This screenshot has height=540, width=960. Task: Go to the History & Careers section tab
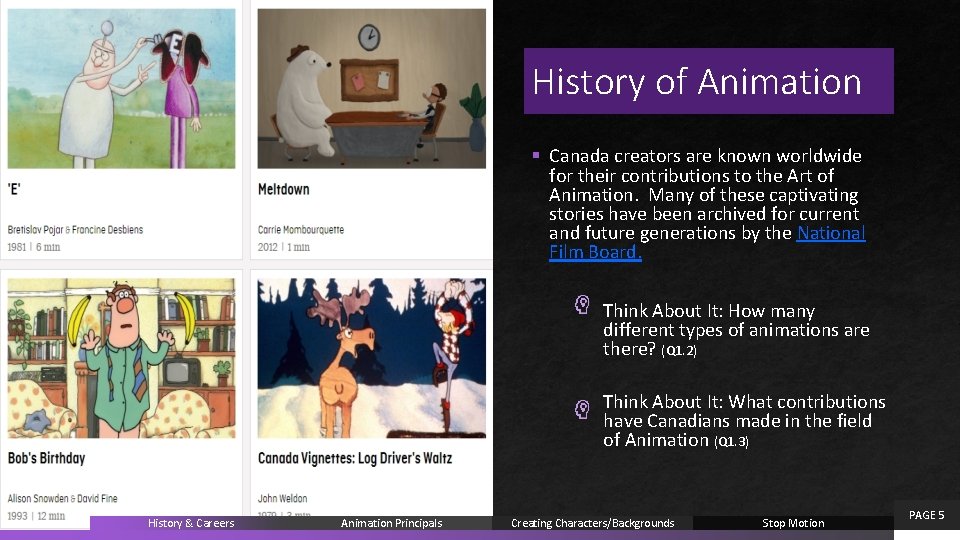pos(191,523)
